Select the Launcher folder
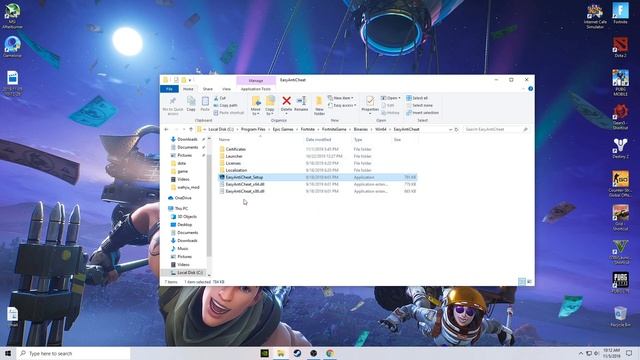 click(234, 156)
